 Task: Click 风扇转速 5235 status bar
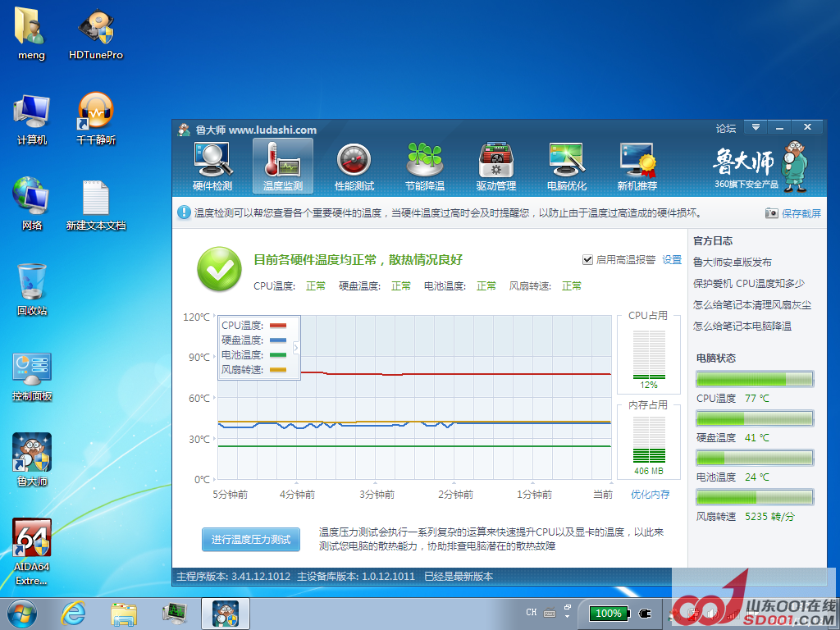[x=755, y=497]
